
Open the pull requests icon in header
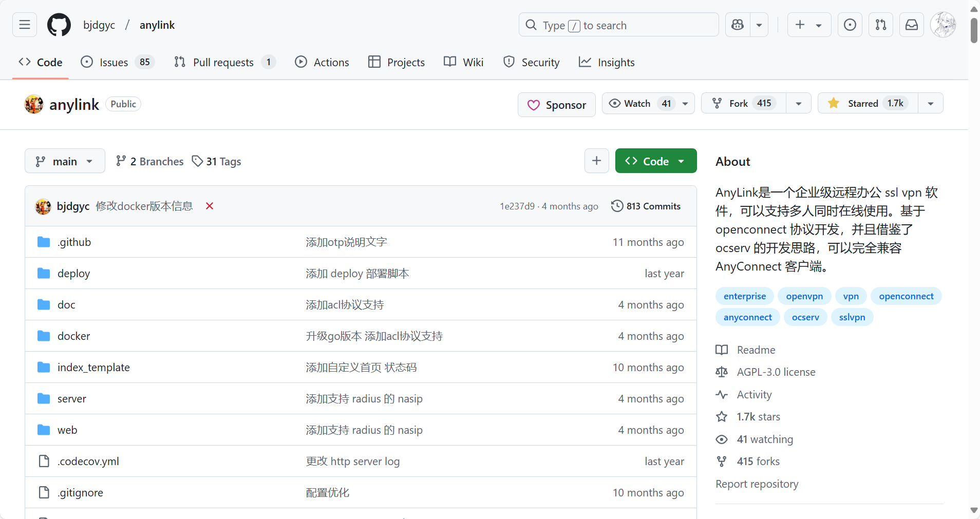pyautogui.click(x=881, y=25)
